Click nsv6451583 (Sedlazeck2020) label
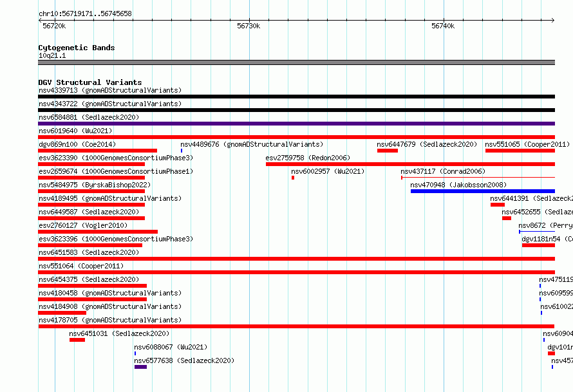 click(x=89, y=252)
